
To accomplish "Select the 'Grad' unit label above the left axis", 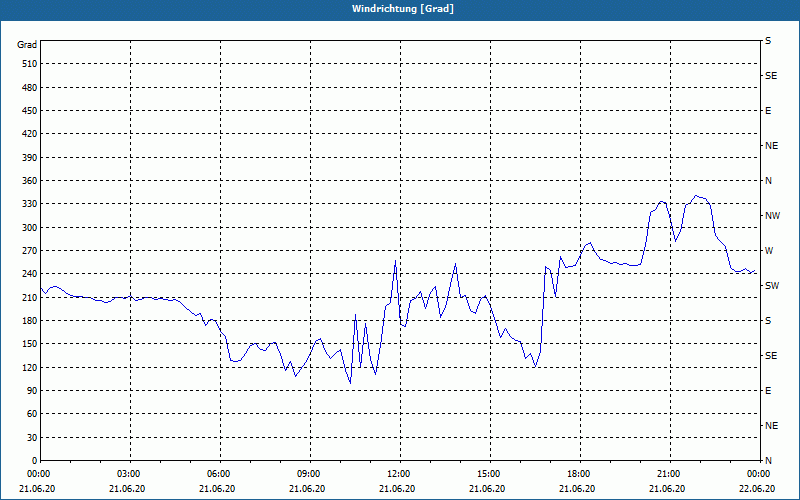I will coord(27,45).
